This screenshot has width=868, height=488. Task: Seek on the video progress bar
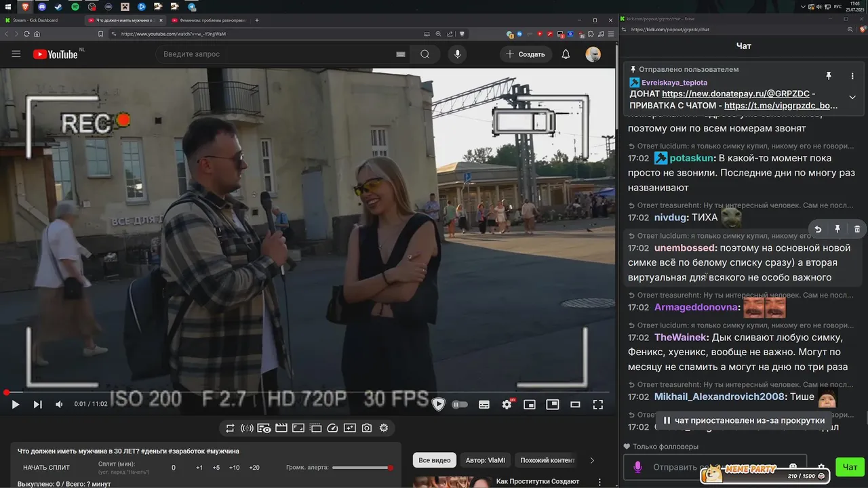point(309,392)
